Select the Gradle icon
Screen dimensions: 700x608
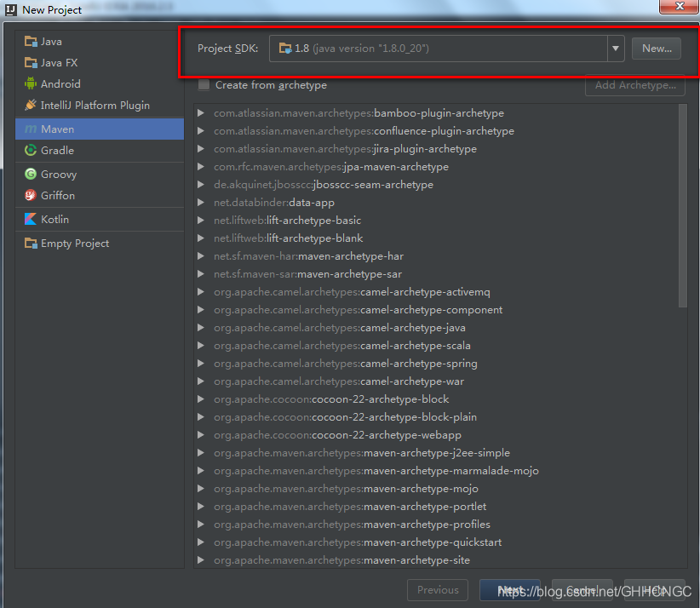[x=31, y=150]
